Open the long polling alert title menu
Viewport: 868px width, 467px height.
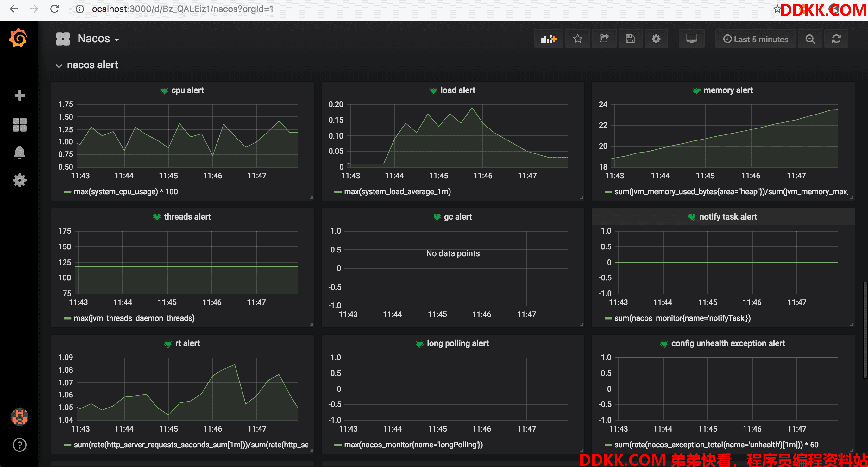click(x=458, y=343)
